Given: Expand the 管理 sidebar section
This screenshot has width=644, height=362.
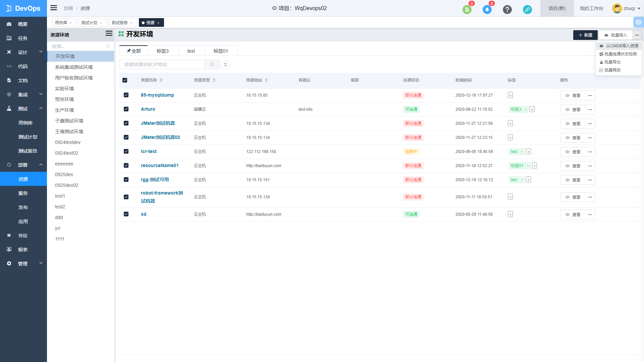Looking at the screenshot, I should coord(23,264).
